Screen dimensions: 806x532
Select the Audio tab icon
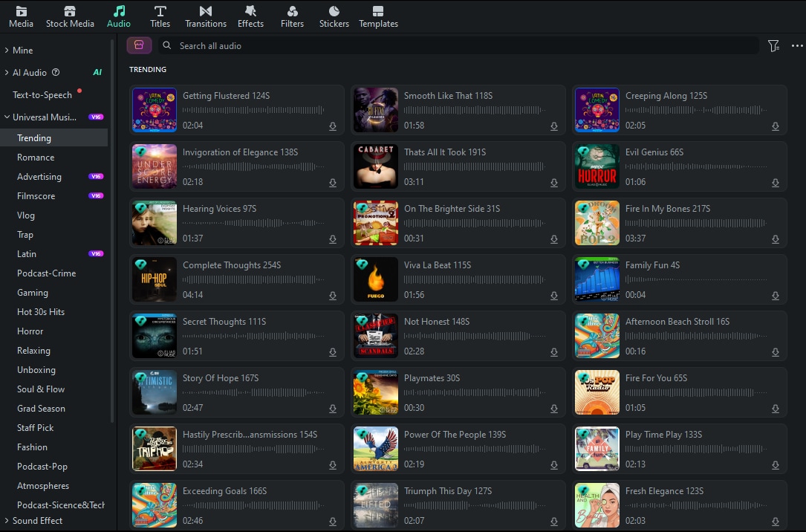tap(119, 11)
